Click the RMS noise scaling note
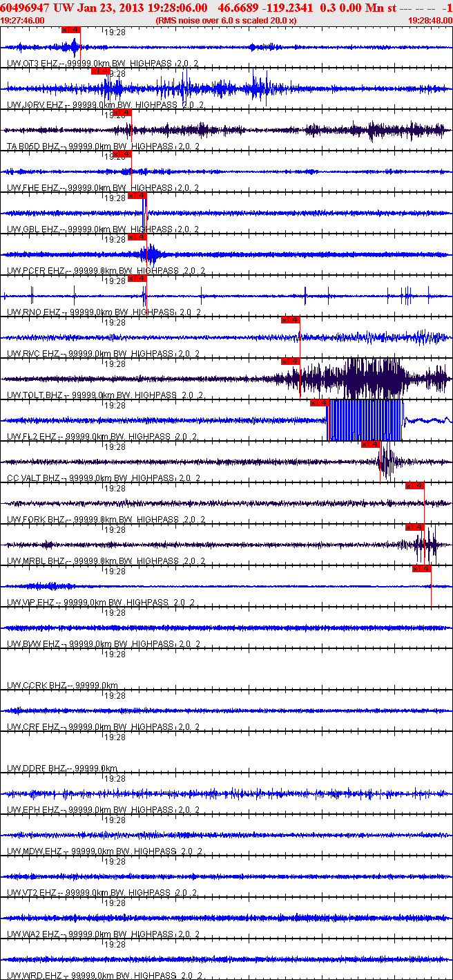 coord(226,21)
